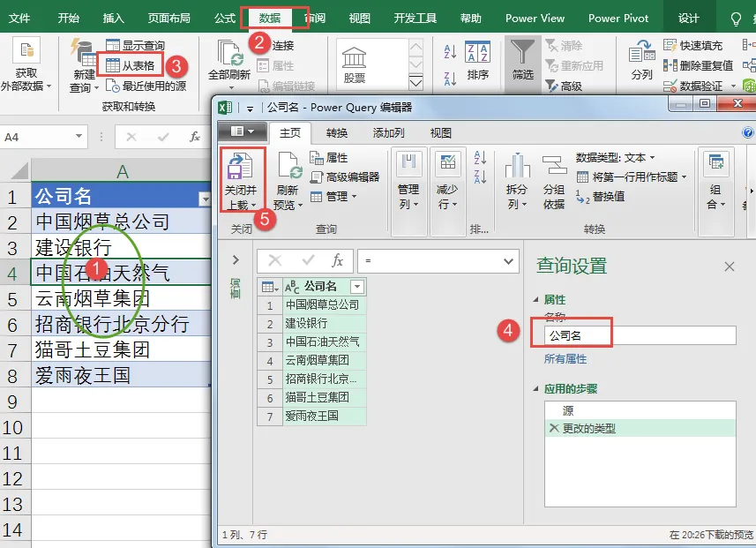Viewport: 756px width, 548px height.
Task: Click 获取外部数据 icon
Action: 26,50
